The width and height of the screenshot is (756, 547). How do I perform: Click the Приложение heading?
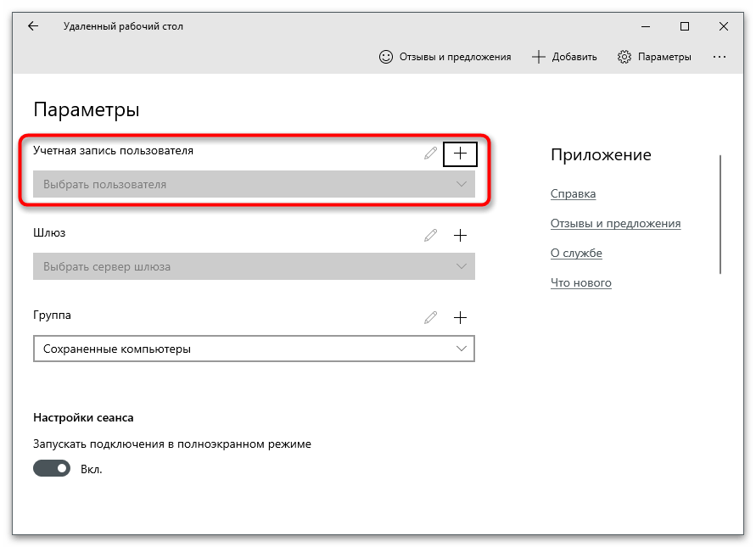[x=601, y=154]
